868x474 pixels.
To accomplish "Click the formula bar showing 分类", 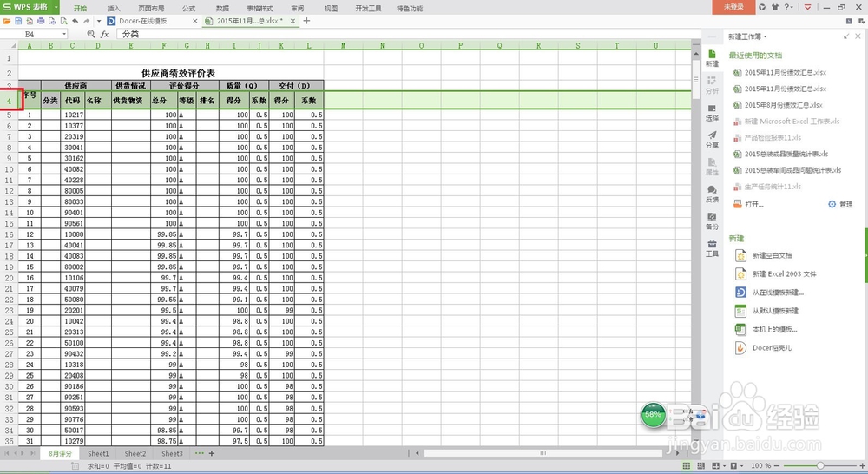I will [x=410, y=35].
